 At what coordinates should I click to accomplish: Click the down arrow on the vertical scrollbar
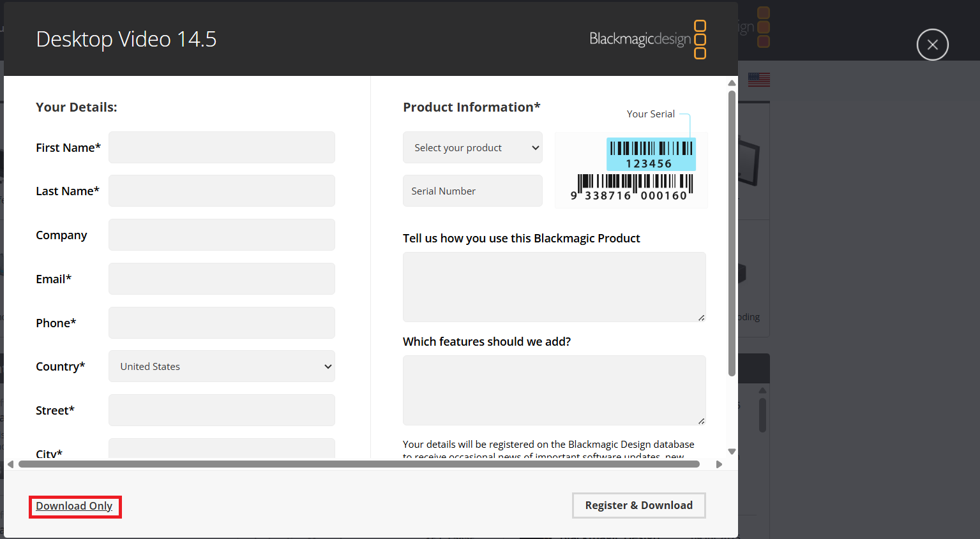[x=730, y=451]
